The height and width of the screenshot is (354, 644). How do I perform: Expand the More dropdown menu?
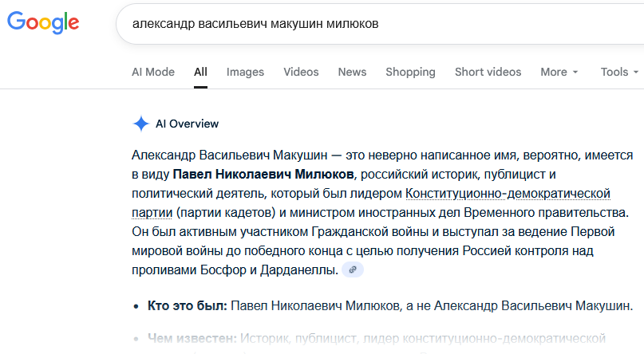(x=559, y=72)
